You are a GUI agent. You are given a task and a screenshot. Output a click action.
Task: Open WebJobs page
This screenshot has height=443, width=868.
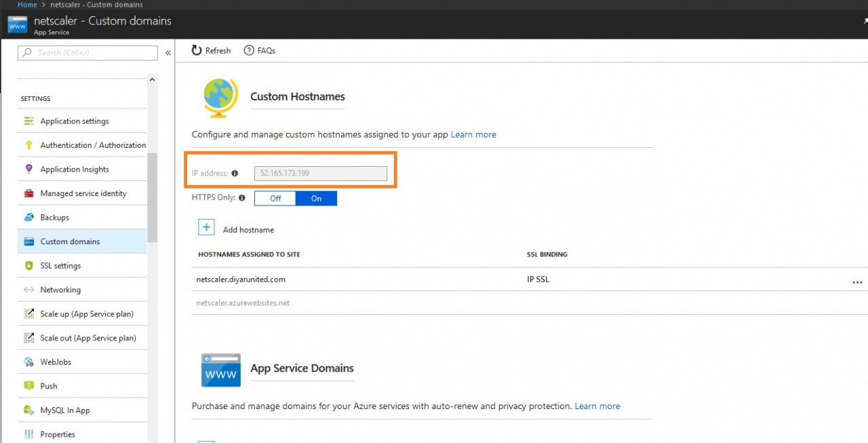click(x=82, y=362)
